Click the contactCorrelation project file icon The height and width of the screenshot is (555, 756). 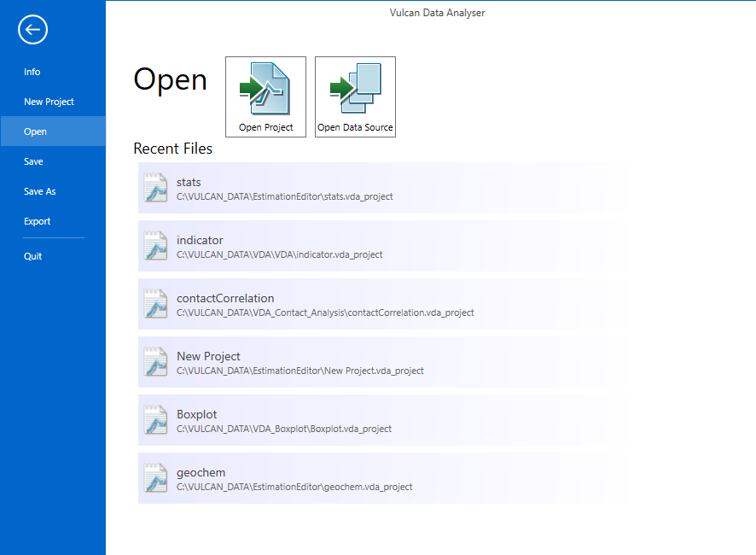(156, 304)
